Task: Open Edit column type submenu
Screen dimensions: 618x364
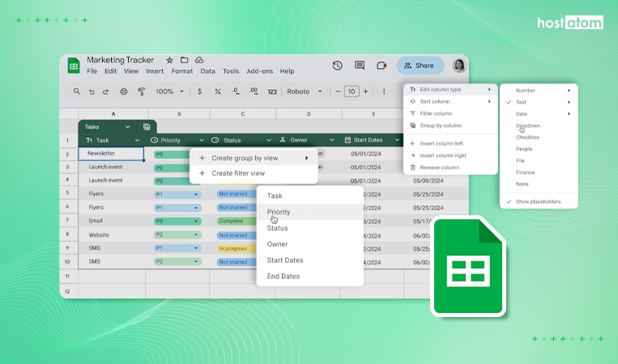Action: click(x=450, y=90)
